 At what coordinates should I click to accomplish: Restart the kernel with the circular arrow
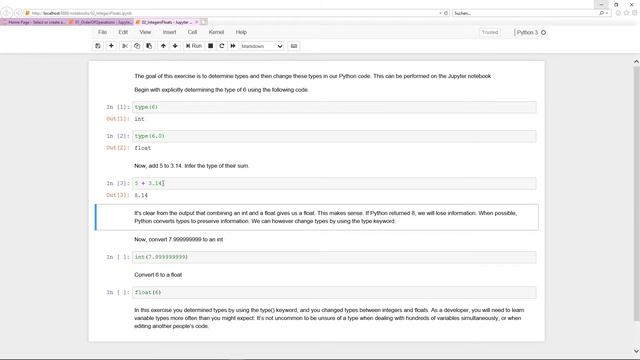click(222, 46)
